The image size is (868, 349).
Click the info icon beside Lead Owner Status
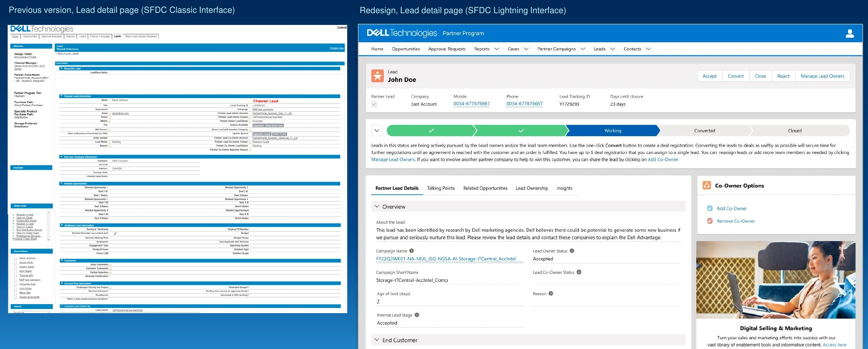pos(572,251)
